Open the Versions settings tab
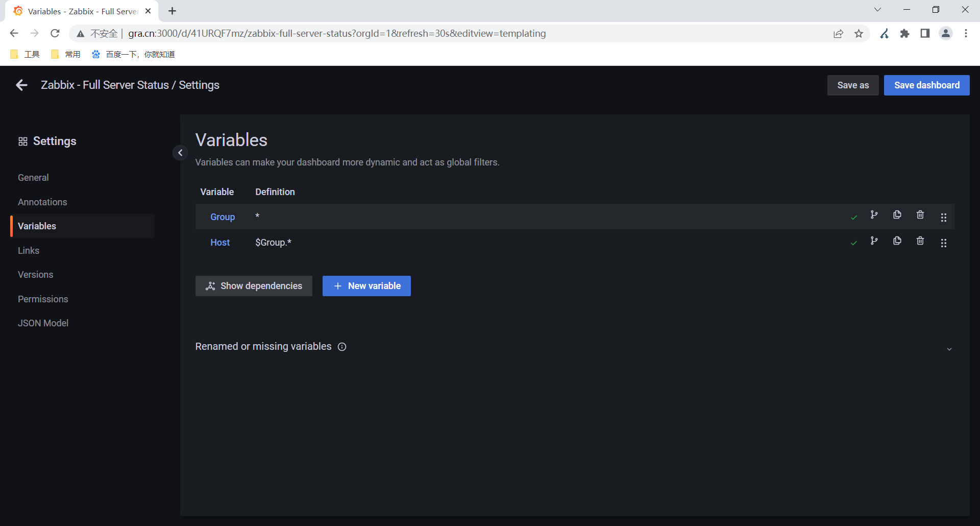The height and width of the screenshot is (526, 980). (35, 275)
